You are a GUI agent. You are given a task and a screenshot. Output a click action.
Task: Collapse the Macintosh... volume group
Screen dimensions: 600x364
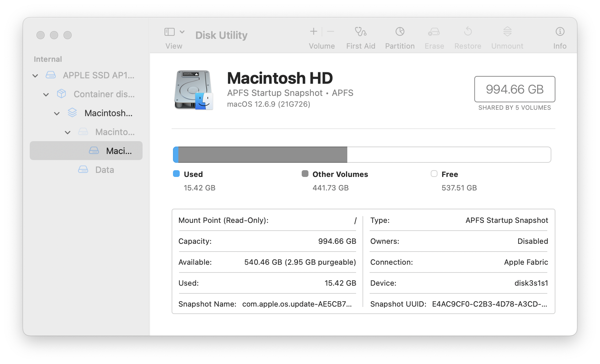pos(57,113)
